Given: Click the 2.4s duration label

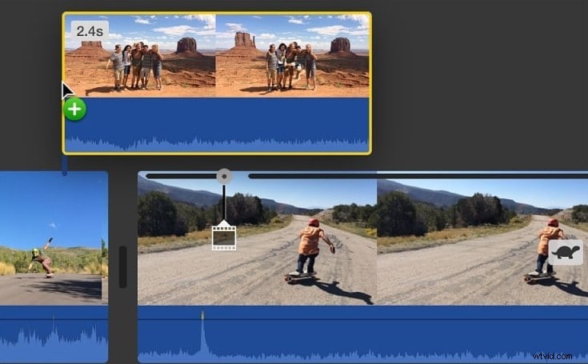Looking at the screenshot, I should pos(90,31).
